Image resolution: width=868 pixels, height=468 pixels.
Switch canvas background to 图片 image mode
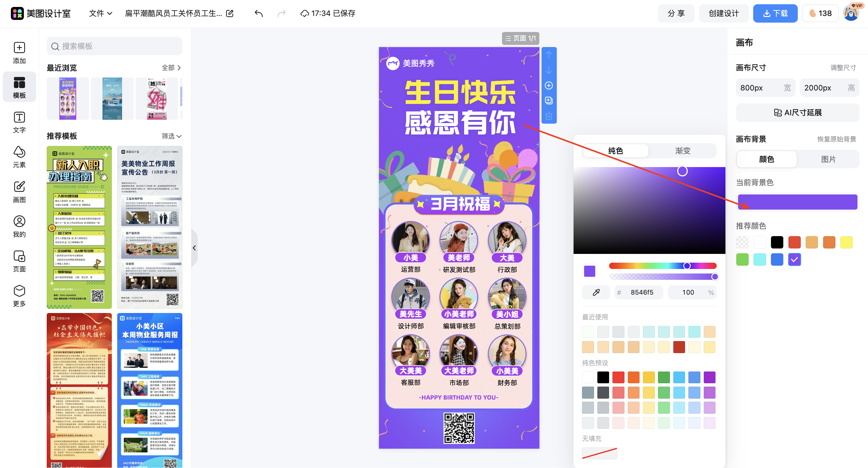[x=829, y=159]
